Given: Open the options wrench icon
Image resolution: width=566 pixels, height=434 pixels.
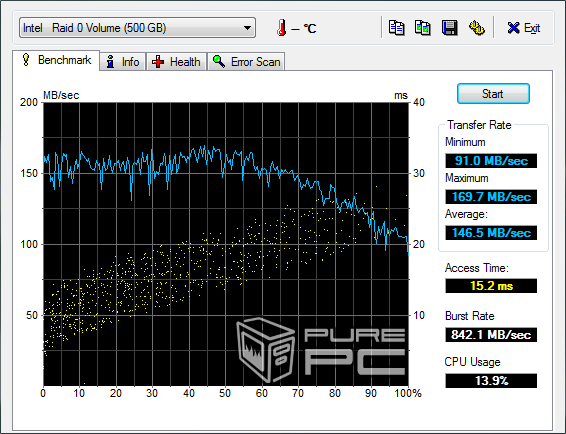Looking at the screenshot, I should pyautogui.click(x=476, y=28).
